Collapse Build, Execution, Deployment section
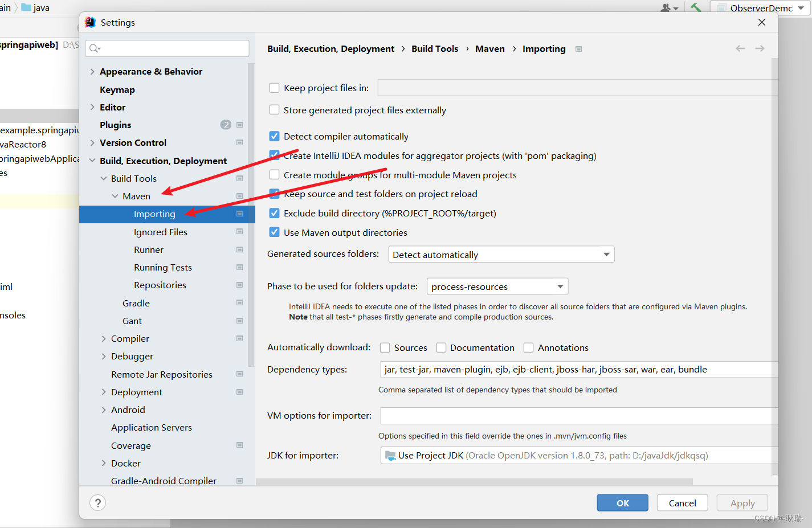Screen dimensions: 812x528 [x=92, y=161]
